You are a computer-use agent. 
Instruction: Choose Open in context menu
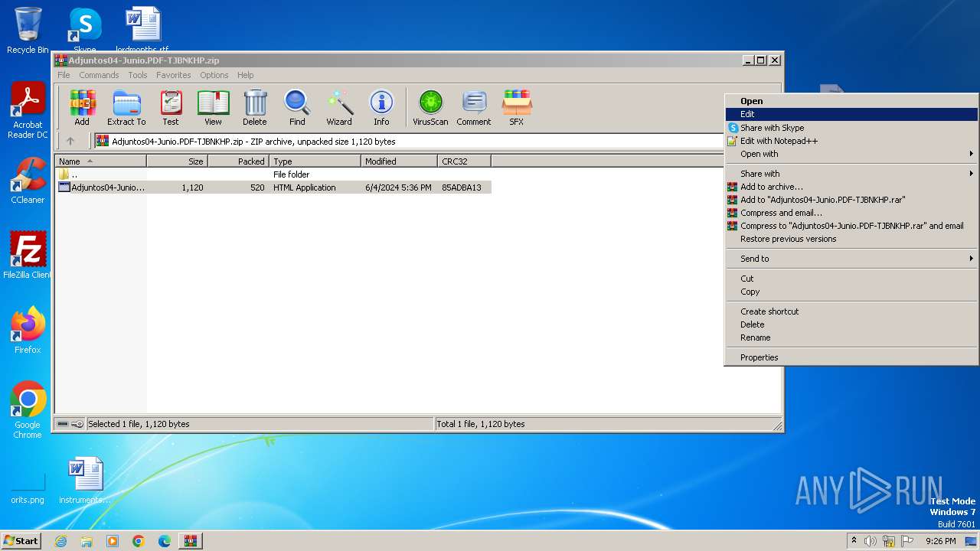[x=851, y=101]
